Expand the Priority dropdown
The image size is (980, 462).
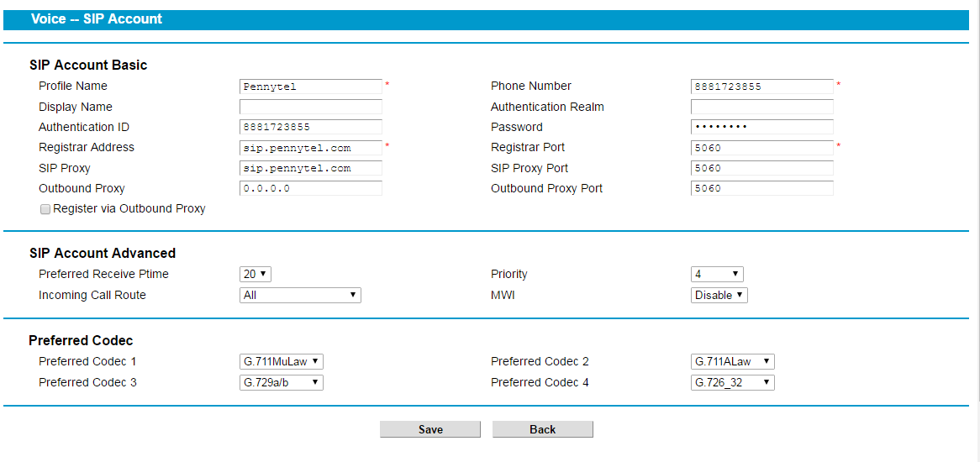click(717, 274)
